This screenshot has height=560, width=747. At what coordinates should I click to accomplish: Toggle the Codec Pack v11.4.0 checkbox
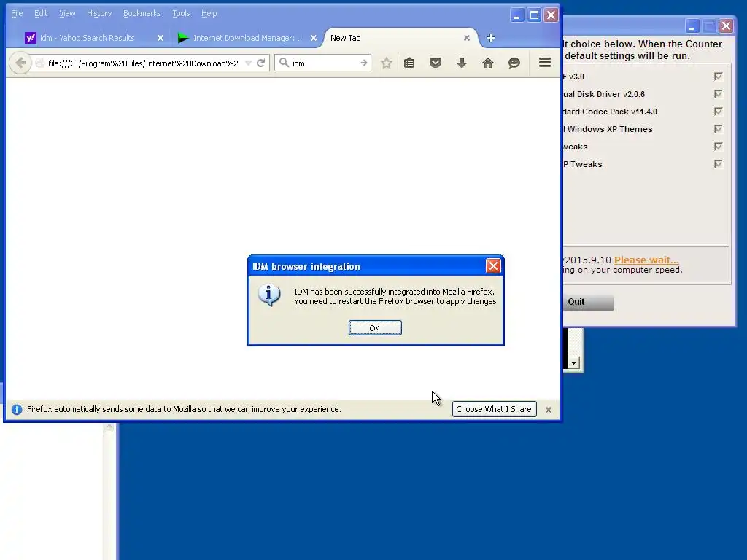pyautogui.click(x=719, y=112)
